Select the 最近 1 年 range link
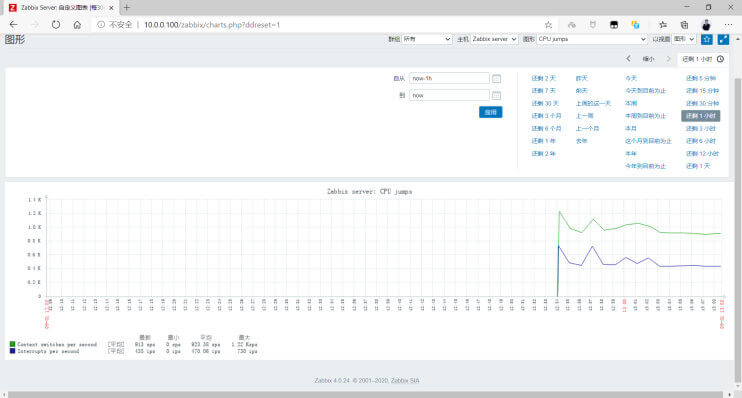 (x=543, y=141)
